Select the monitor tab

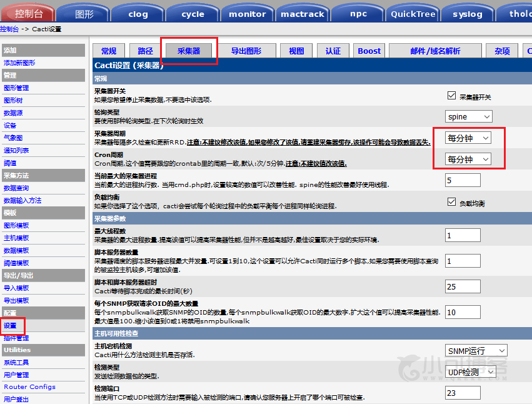click(x=248, y=14)
